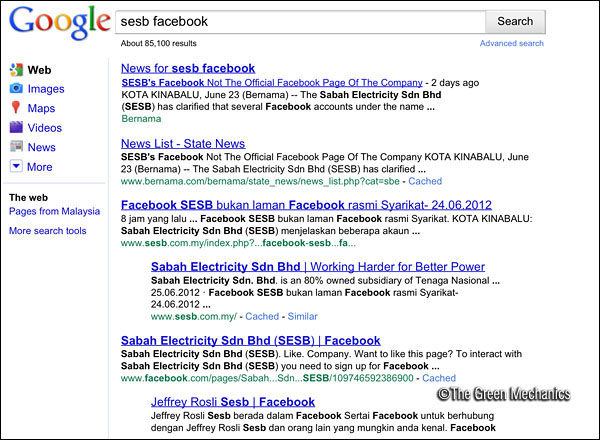
Task: Open Facebook SESB bukan laman result
Action: click(x=306, y=205)
